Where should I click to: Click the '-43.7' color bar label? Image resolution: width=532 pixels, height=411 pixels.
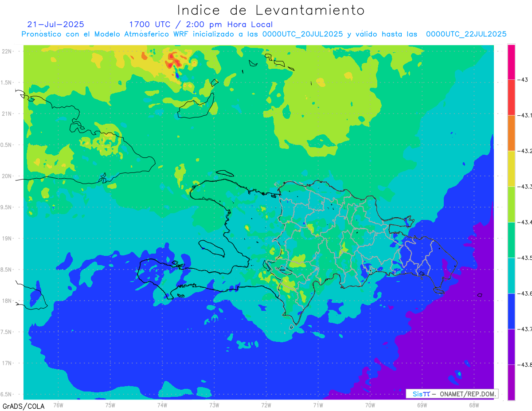pos(525,329)
